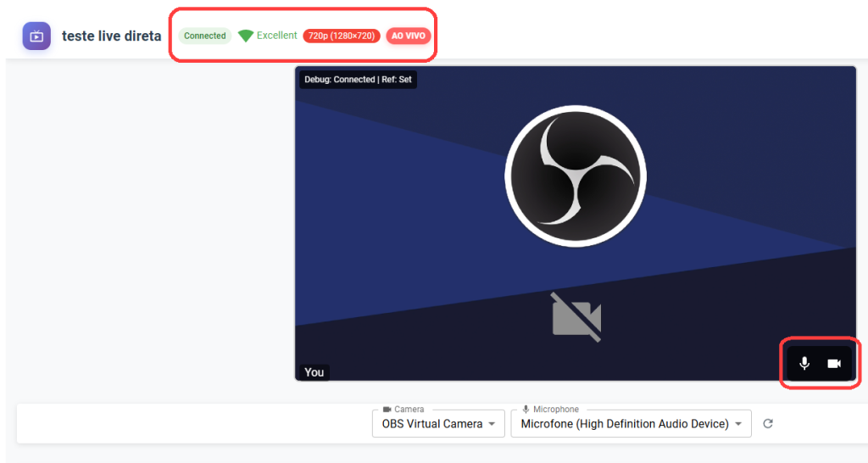Screen dimensions: 868x463
Task: Refresh the device list icon
Action: tap(768, 424)
